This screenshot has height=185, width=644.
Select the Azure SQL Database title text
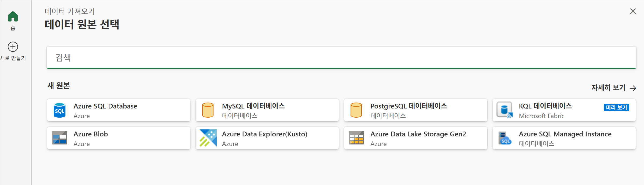[105, 106]
